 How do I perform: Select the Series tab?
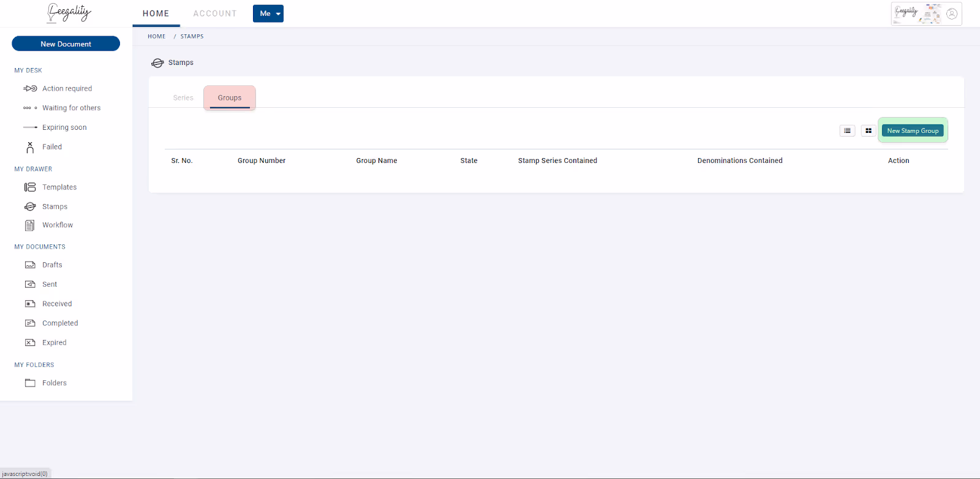(x=183, y=98)
